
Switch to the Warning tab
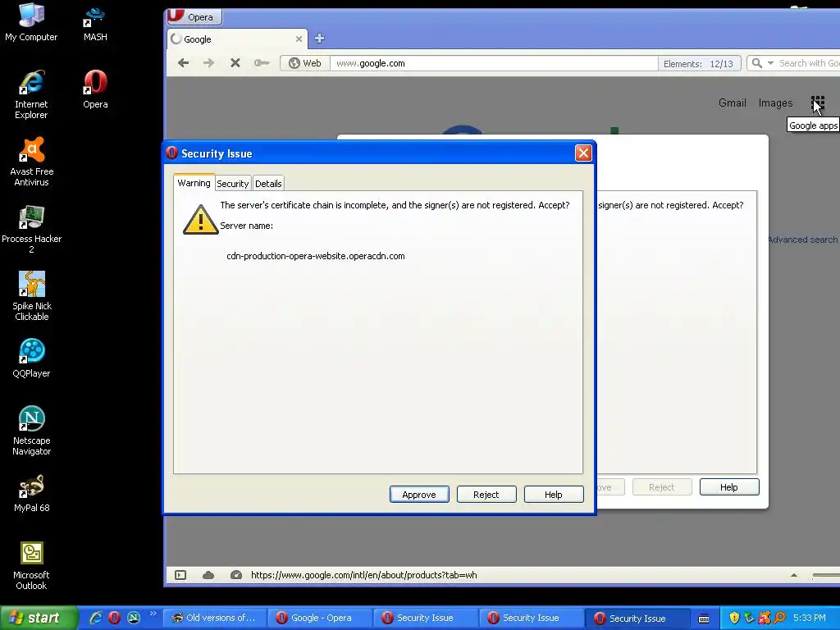click(194, 183)
